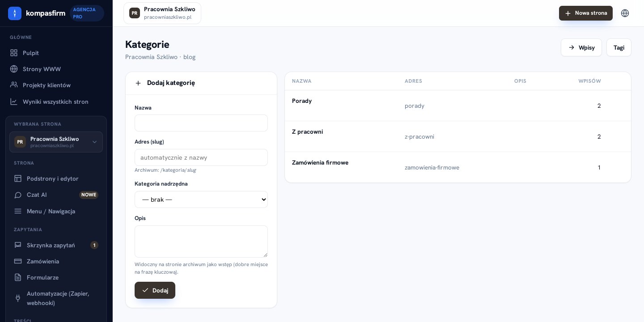Click the PR avatar in the top site selector
Image resolution: width=644 pixels, height=322 pixels.
[x=135, y=13]
